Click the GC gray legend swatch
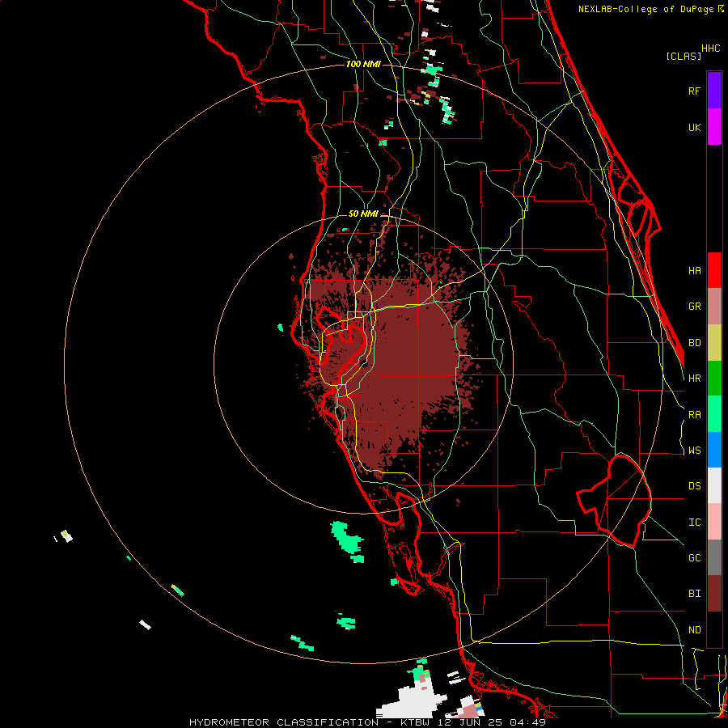Screen dimensions: 728x728 pos(714,557)
